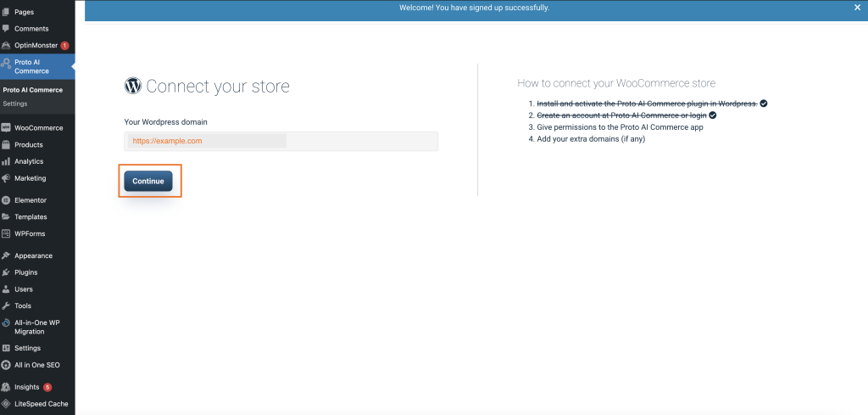Image resolution: width=868 pixels, height=415 pixels.
Task: Click the Appearance brush icon
Action: click(6, 256)
